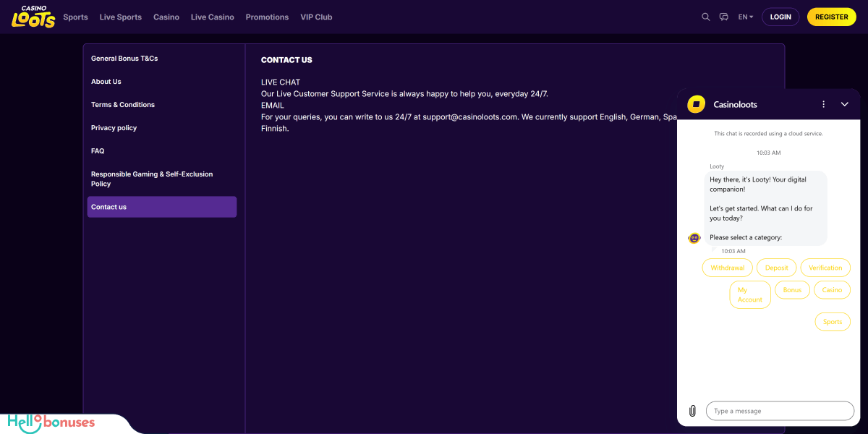Click the Hellobonuses logo
The height and width of the screenshot is (434, 868).
coord(51,423)
